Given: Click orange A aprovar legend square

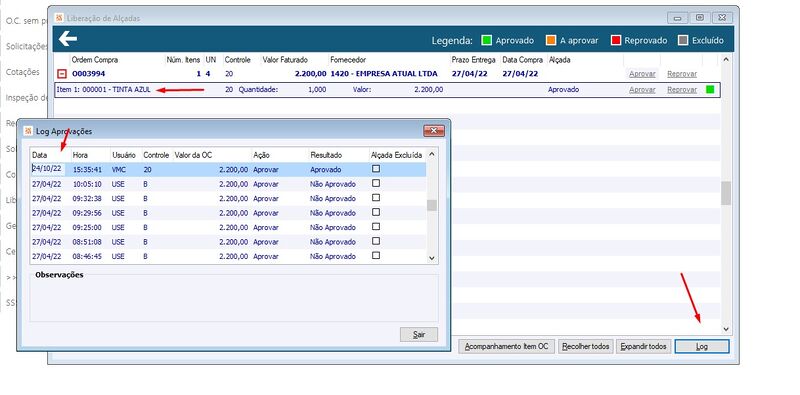Looking at the screenshot, I should [551, 40].
